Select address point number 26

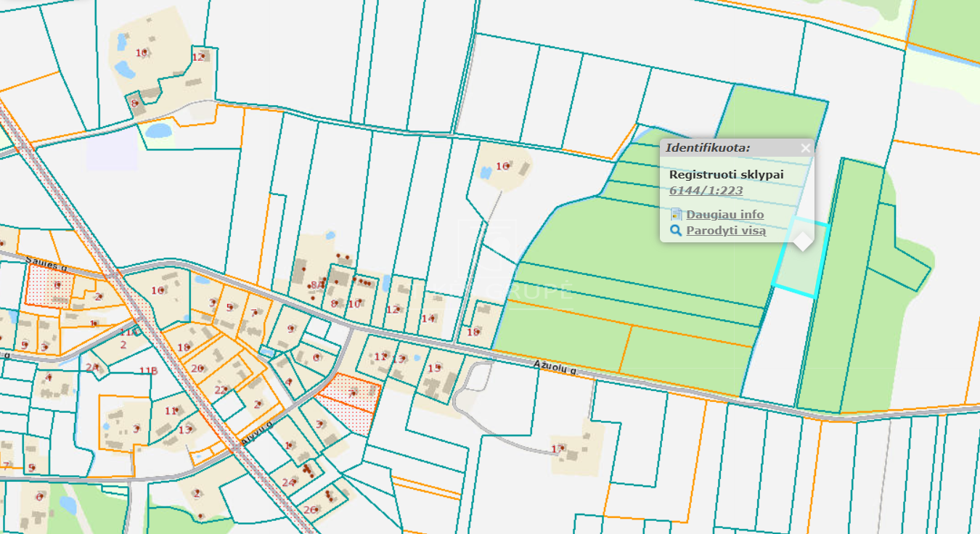311,509
